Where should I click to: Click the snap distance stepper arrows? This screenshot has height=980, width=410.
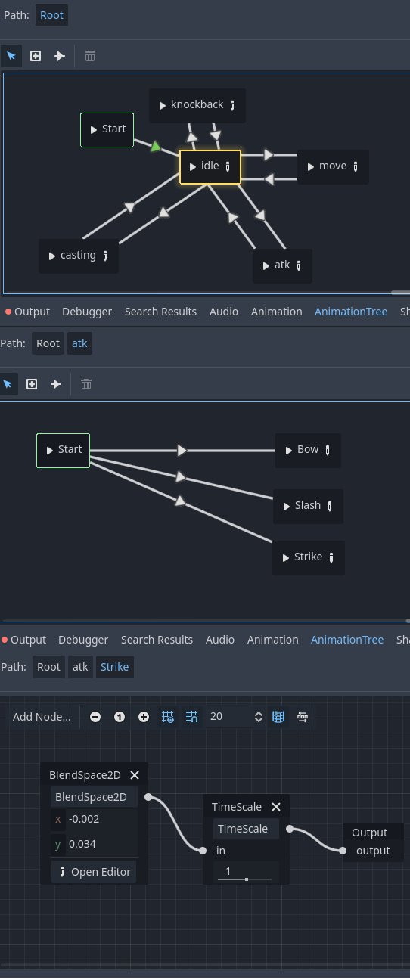pos(259,717)
